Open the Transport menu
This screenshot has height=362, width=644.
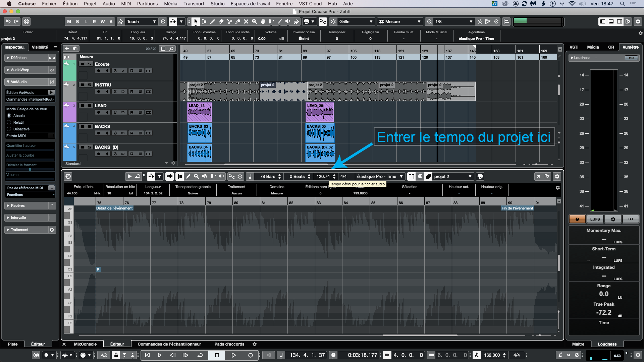[x=194, y=4]
